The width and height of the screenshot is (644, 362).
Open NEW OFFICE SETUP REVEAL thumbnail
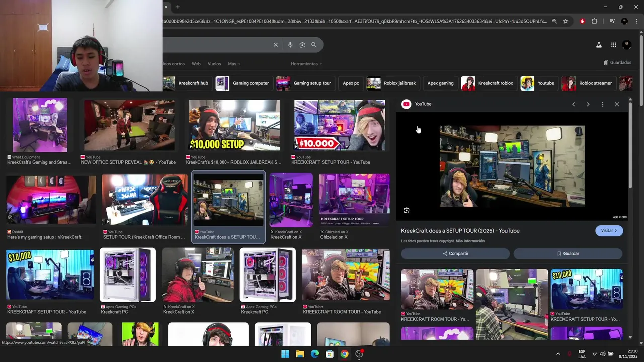(x=129, y=125)
